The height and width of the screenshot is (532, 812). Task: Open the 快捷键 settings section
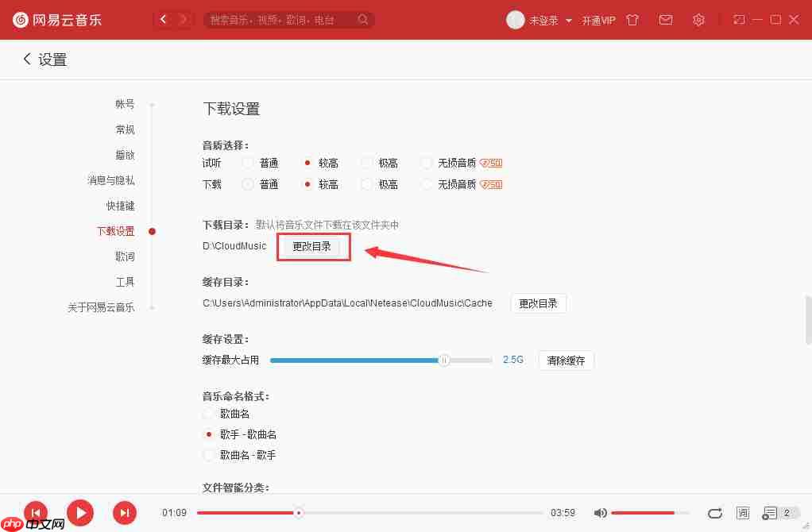tap(120, 205)
